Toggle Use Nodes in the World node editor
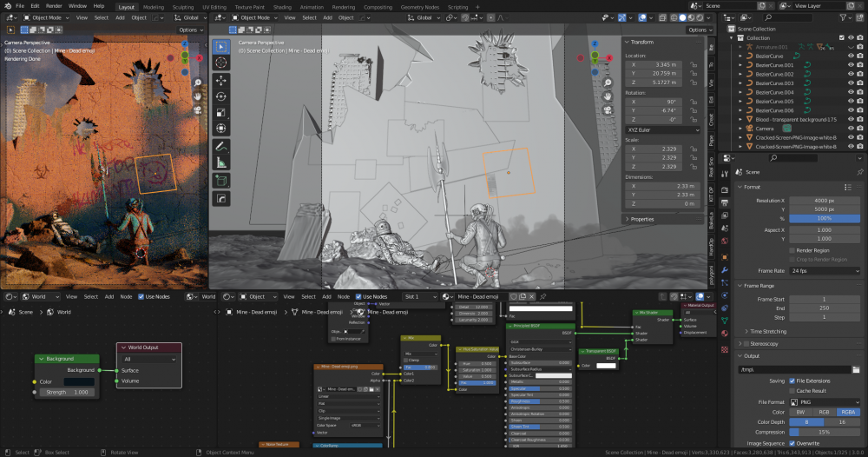 (x=141, y=297)
